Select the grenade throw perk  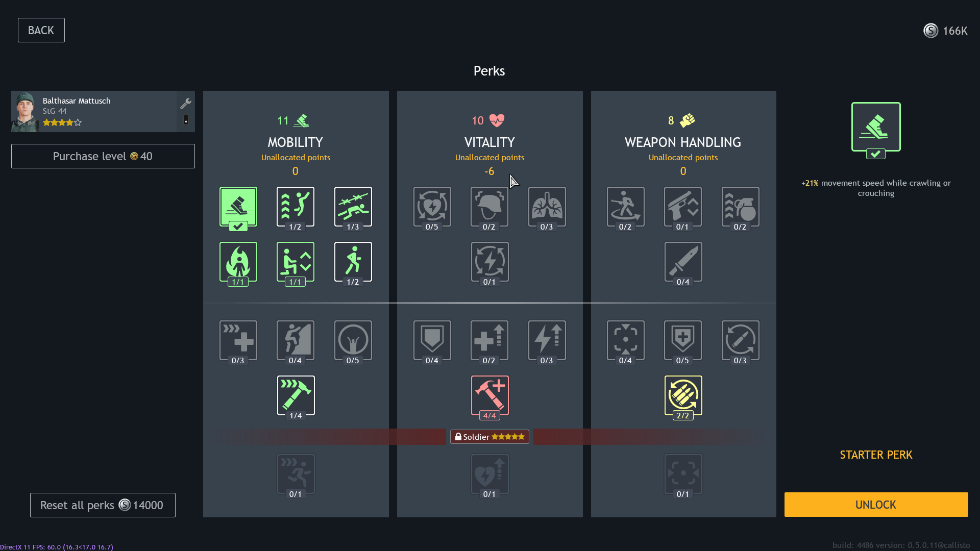click(x=740, y=207)
